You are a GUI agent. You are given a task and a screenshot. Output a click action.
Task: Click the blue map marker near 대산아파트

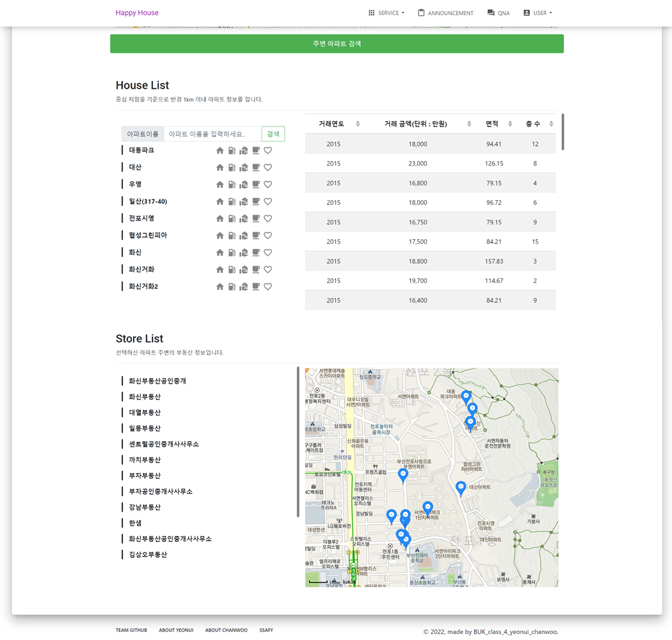[460, 488]
